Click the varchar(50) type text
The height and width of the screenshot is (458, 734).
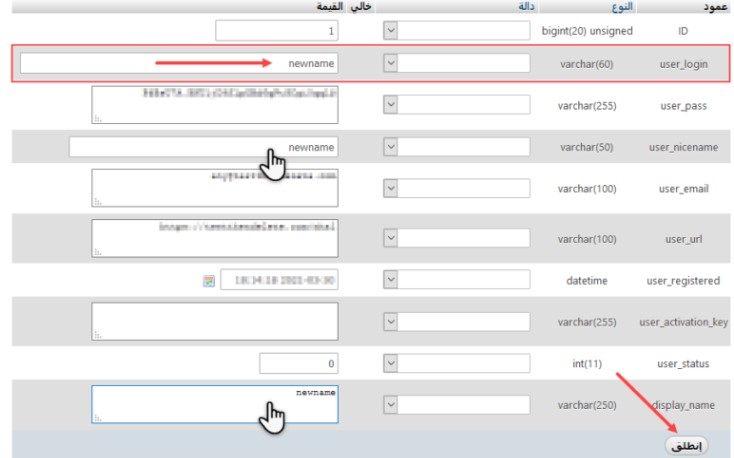(x=587, y=148)
